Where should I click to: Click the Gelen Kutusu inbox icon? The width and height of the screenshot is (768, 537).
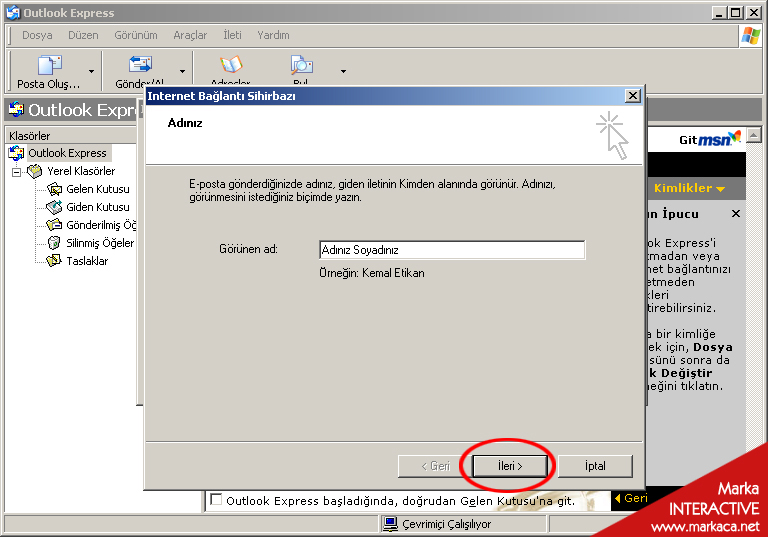point(54,189)
